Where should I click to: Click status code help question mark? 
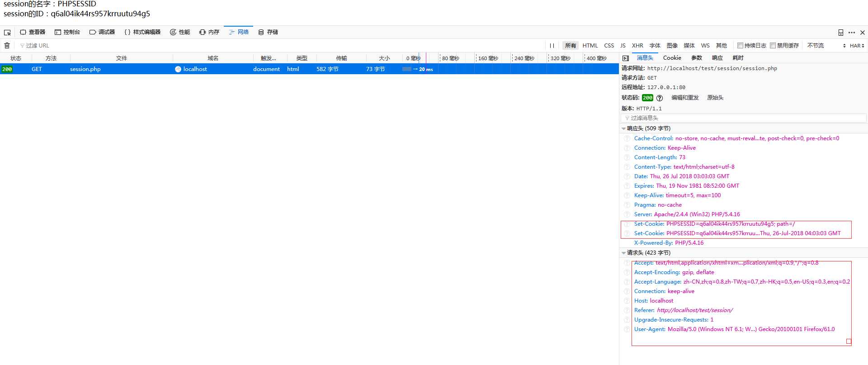pos(660,98)
